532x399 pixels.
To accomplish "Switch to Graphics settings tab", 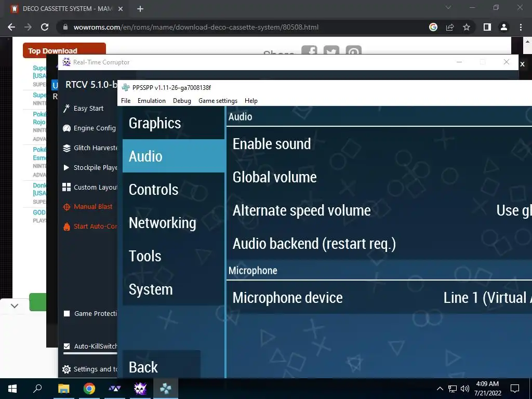I will click(x=174, y=123).
